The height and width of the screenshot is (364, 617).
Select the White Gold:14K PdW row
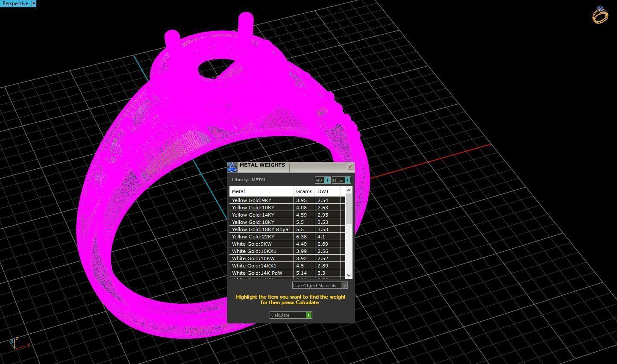click(x=287, y=273)
